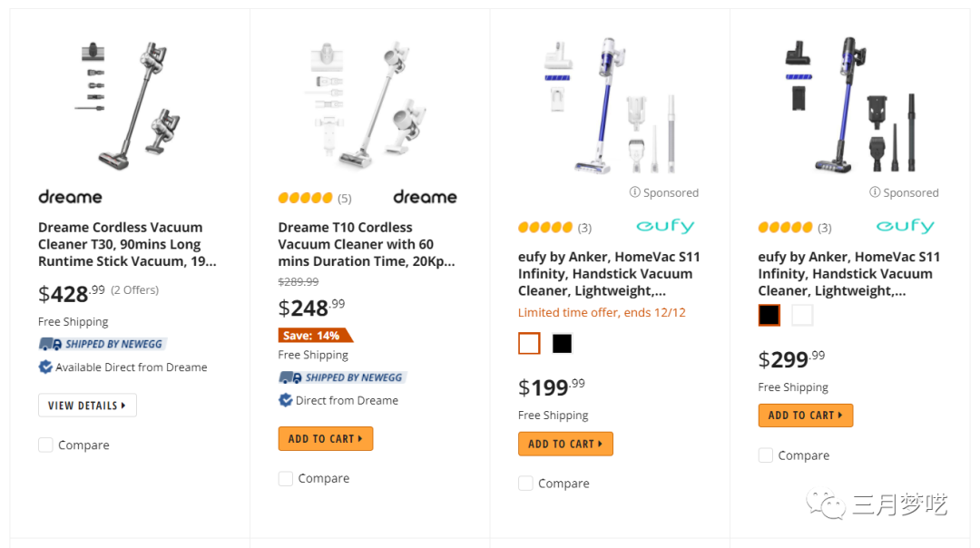Click the eufy logo on $299.99 listing
The image size is (980, 548).
905,226
